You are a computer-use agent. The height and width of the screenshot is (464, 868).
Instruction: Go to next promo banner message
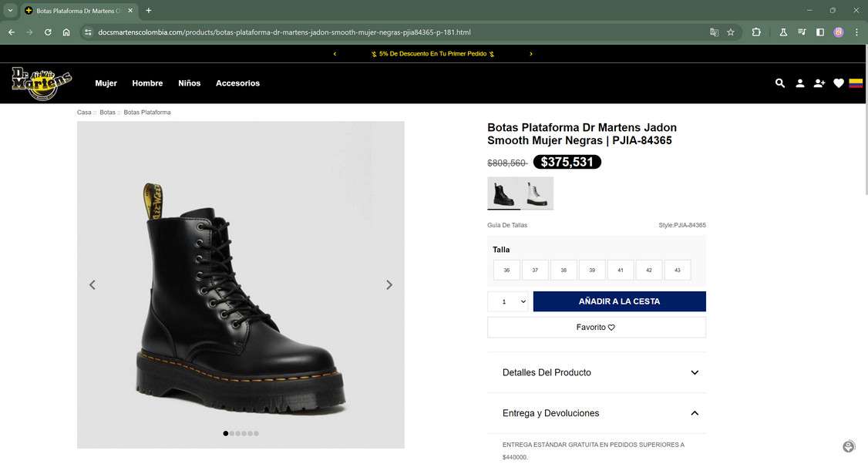(x=531, y=54)
